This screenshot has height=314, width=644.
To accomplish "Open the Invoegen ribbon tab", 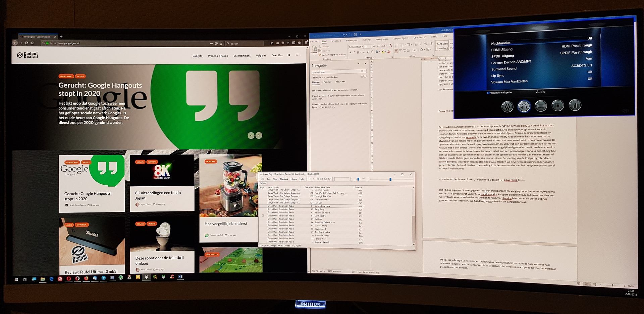I will click(336, 41).
